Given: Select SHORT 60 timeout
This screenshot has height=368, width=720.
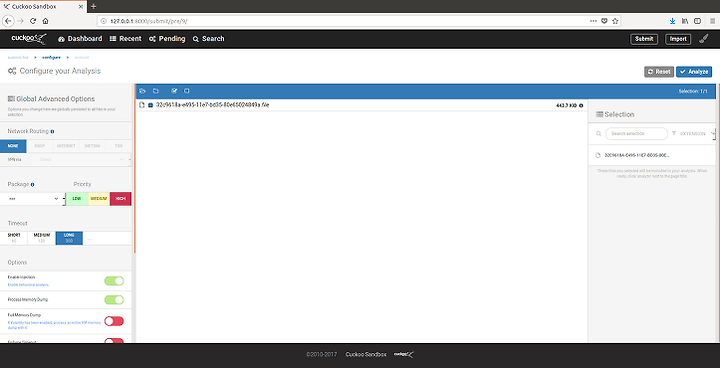Looking at the screenshot, I should pos(14,238).
